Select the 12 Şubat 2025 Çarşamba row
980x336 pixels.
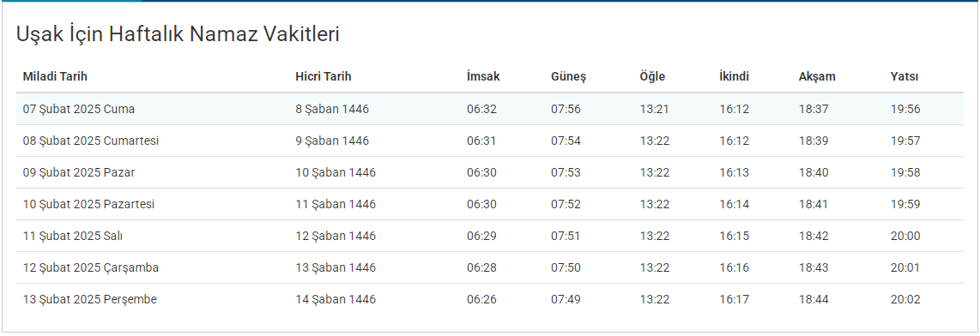coord(490,268)
